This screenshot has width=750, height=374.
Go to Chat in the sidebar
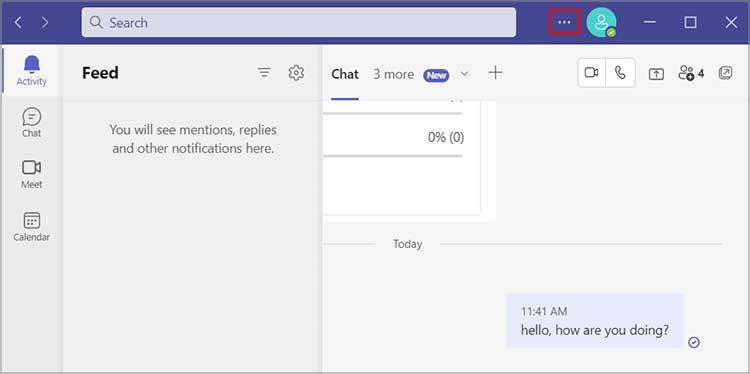click(x=32, y=123)
